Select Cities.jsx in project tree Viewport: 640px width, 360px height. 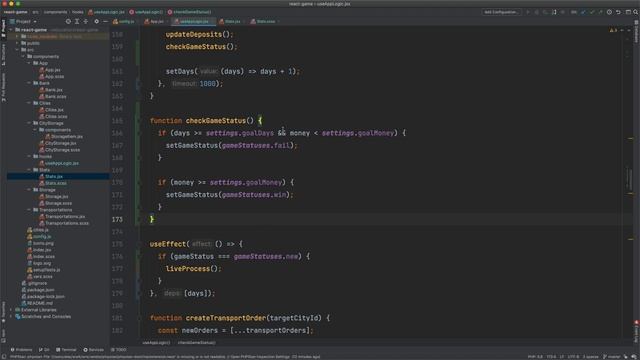[51, 110]
